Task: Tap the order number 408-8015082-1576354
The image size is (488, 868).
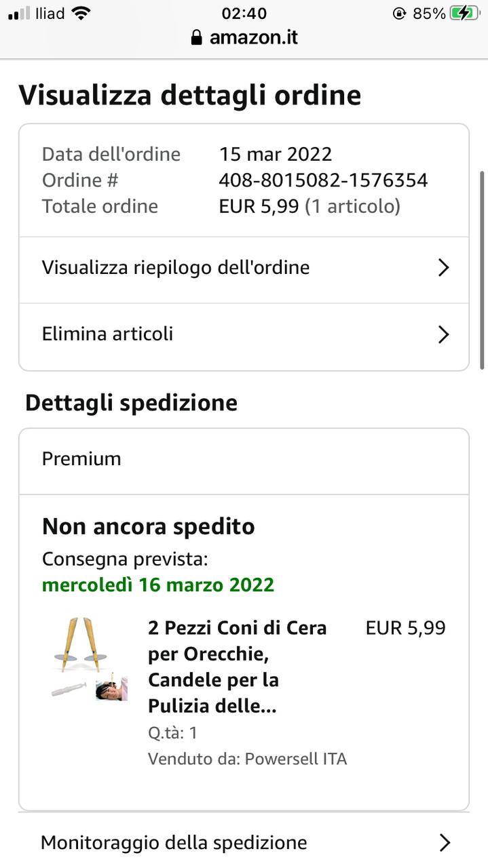Action: click(323, 180)
